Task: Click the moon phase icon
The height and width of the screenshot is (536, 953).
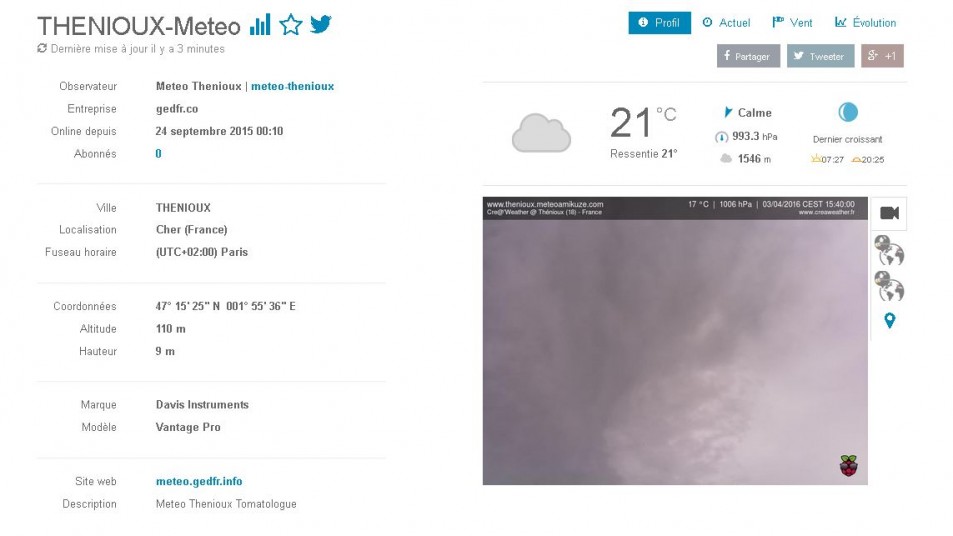Action: click(x=848, y=112)
